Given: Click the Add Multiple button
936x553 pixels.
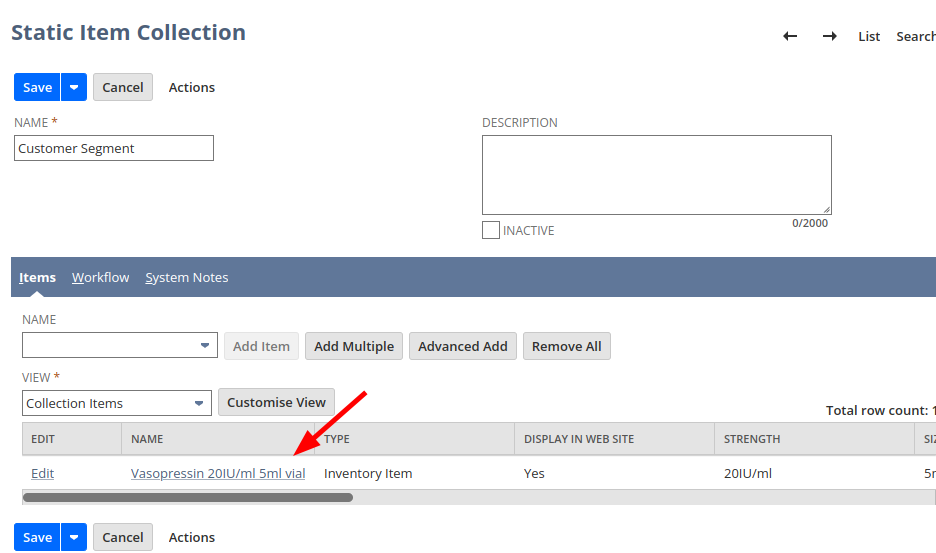Looking at the screenshot, I should (x=354, y=346).
